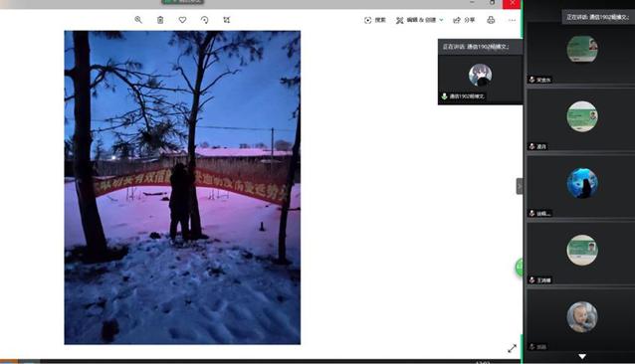This screenshot has width=635, height=364.
Task: Select the crop tool icon
Action: point(226,20)
